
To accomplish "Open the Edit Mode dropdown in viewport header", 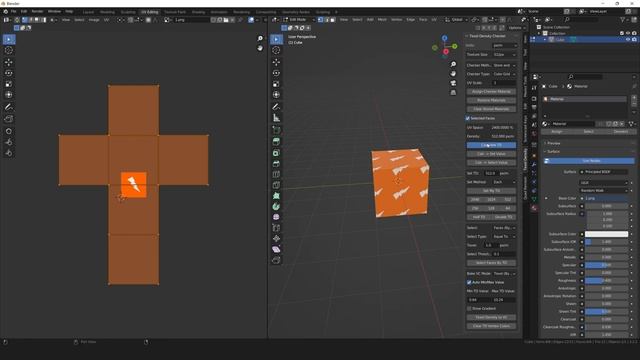I will pyautogui.click(x=299, y=20).
